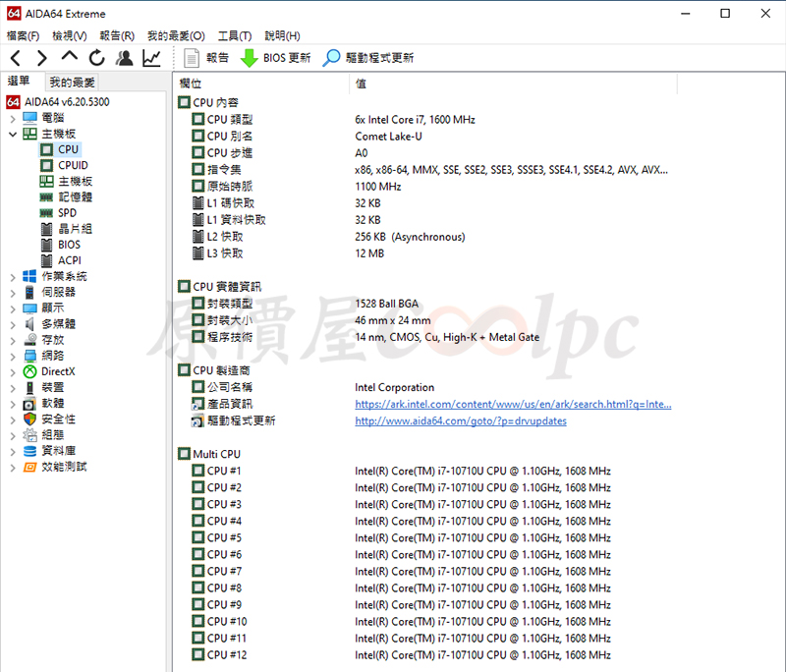Open the ark.intel.com product info link
The image size is (786, 672).
(513, 404)
